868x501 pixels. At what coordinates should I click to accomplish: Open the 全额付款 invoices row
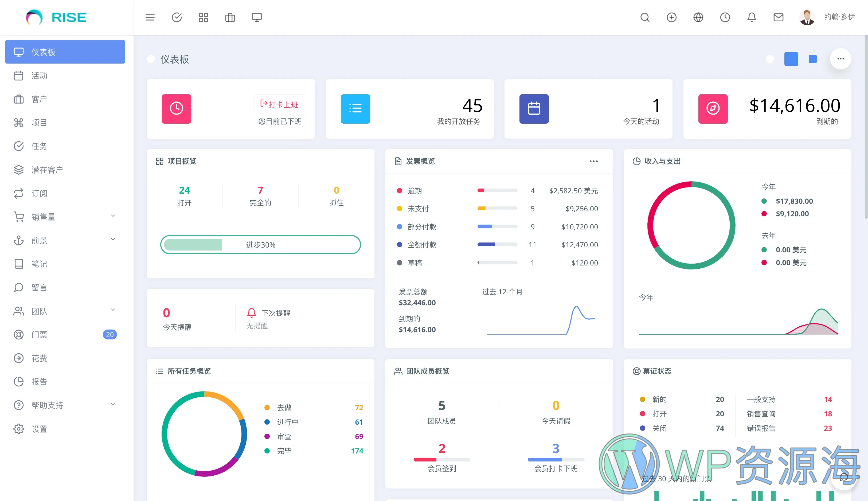click(x=497, y=245)
